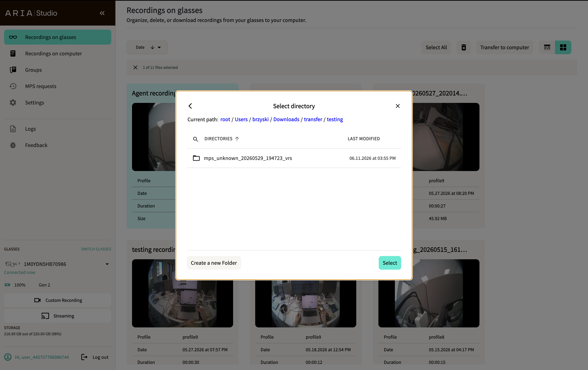Image resolution: width=588 pixels, height=370 pixels.
Task: Navigate to root in current path
Action: (x=225, y=119)
